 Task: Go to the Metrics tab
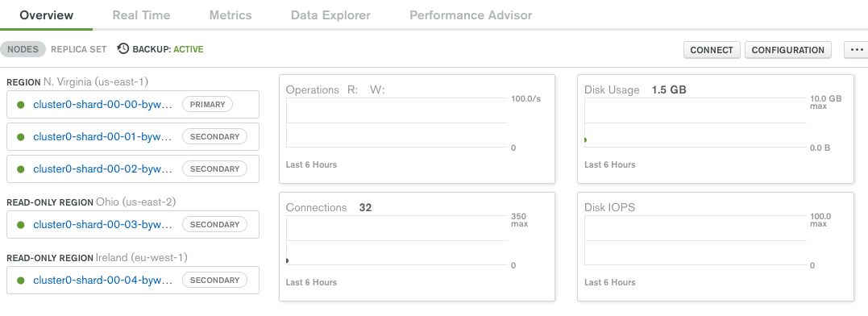coord(230,15)
